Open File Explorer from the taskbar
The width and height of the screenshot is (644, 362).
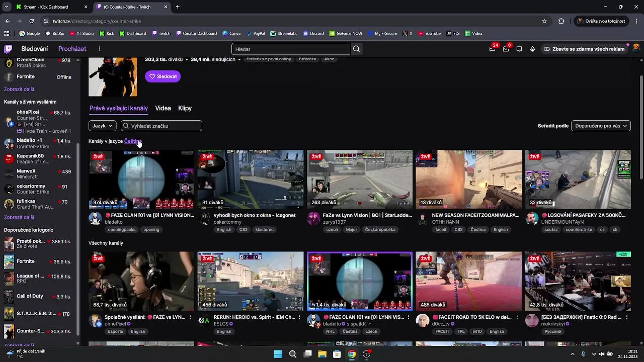click(322, 354)
